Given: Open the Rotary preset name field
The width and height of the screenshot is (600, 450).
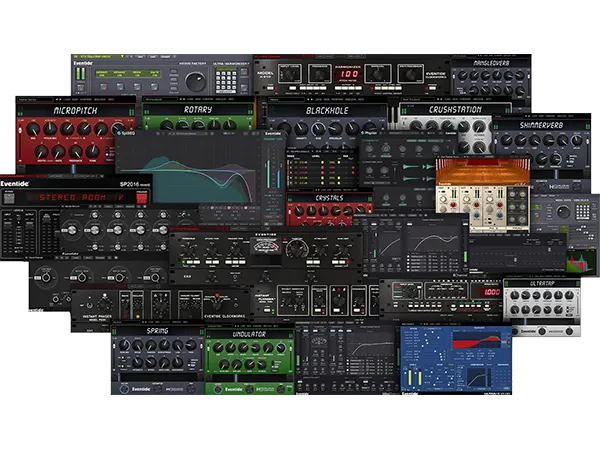Looking at the screenshot, I should (161, 99).
